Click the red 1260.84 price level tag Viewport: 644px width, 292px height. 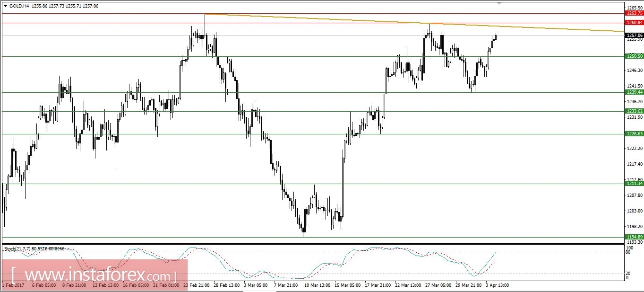coord(634,22)
